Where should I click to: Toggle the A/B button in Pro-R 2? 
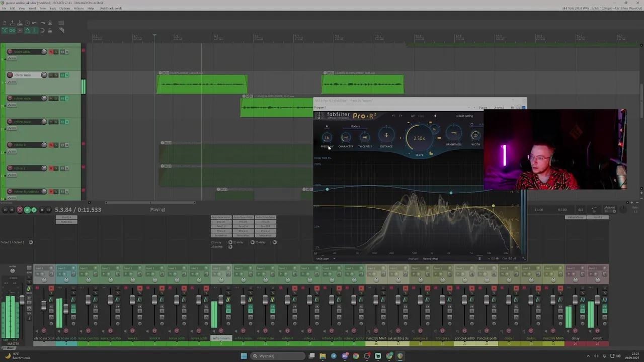[x=413, y=116]
